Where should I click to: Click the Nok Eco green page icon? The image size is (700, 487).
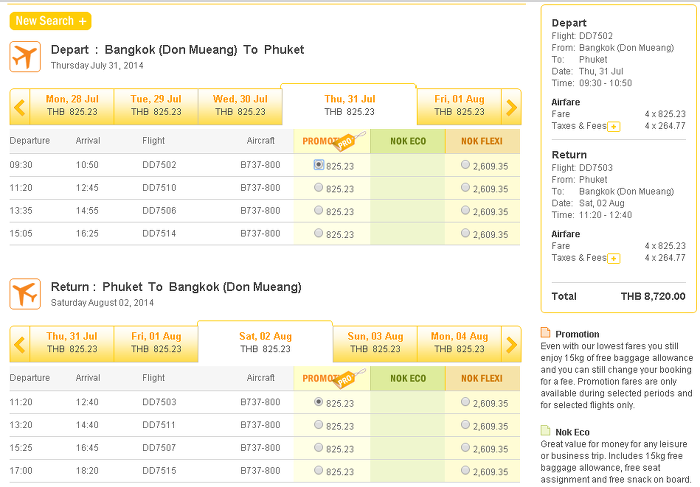click(545, 431)
